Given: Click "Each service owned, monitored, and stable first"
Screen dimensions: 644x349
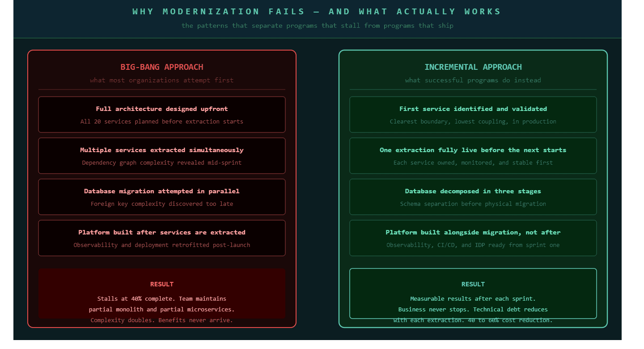Looking at the screenshot, I should [473, 163].
